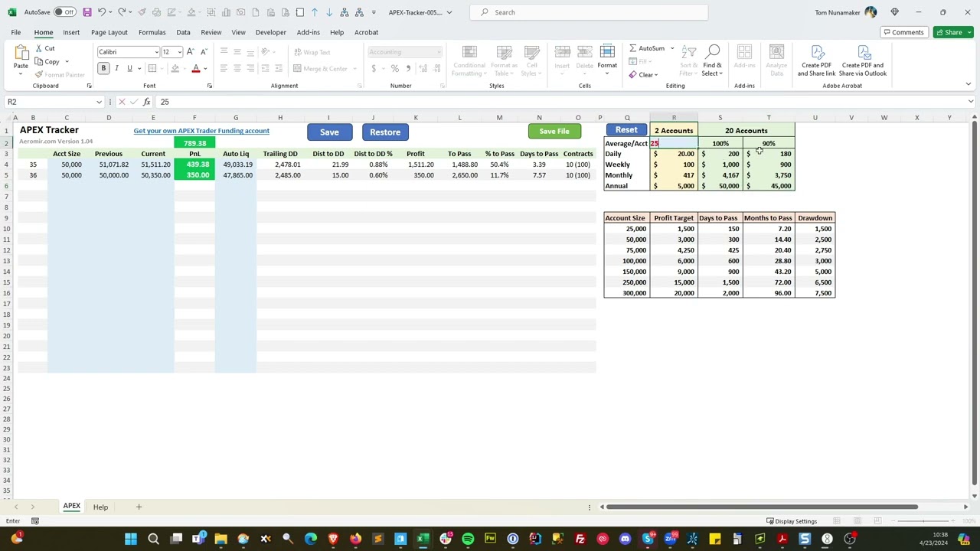This screenshot has width=980, height=551.
Task: Apply the red font color swatch
Action: coord(196,68)
